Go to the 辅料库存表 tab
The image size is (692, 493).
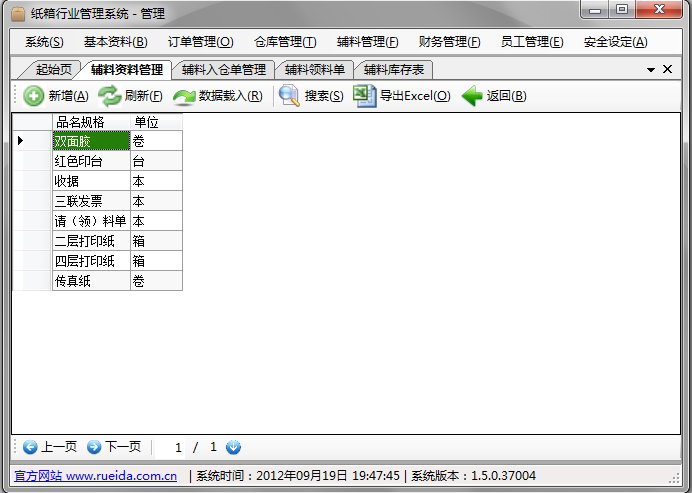click(x=394, y=70)
